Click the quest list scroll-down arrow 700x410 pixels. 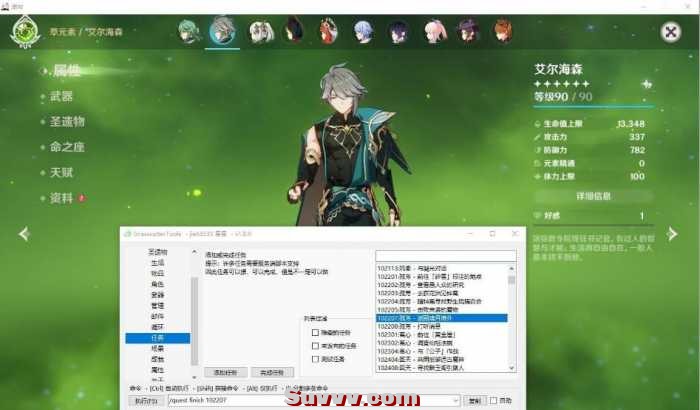[x=512, y=368]
